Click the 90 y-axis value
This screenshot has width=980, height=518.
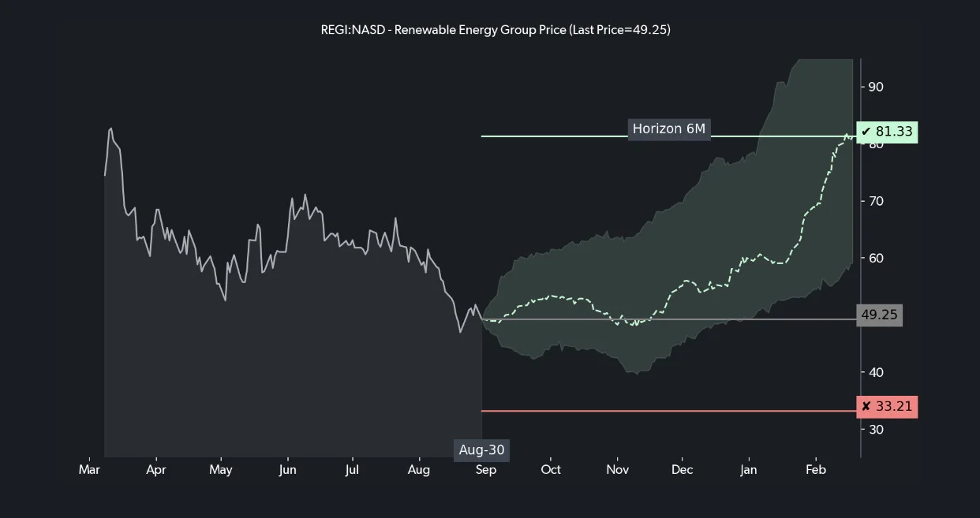click(x=875, y=88)
